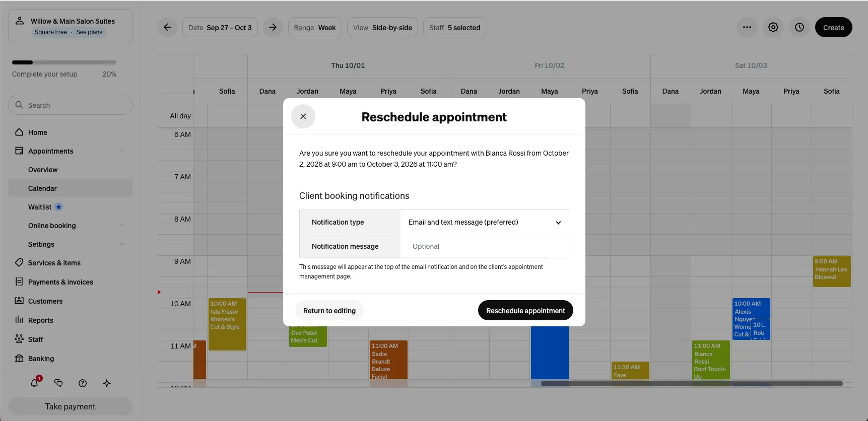Click the Notification message field
The height and width of the screenshot is (421, 868).
pos(485,246)
